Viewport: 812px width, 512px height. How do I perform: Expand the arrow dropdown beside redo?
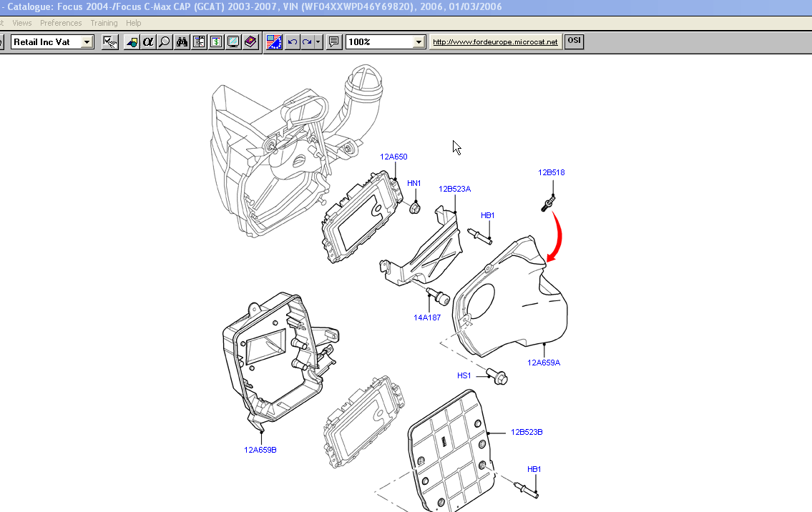[318, 42]
